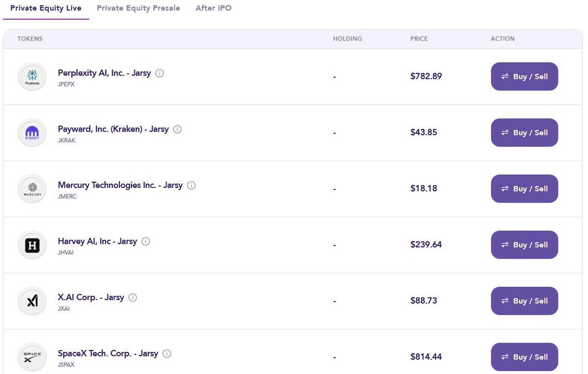The height and width of the screenshot is (374, 588).
Task: Click the Harvey AI logo icon
Action: pos(32,245)
